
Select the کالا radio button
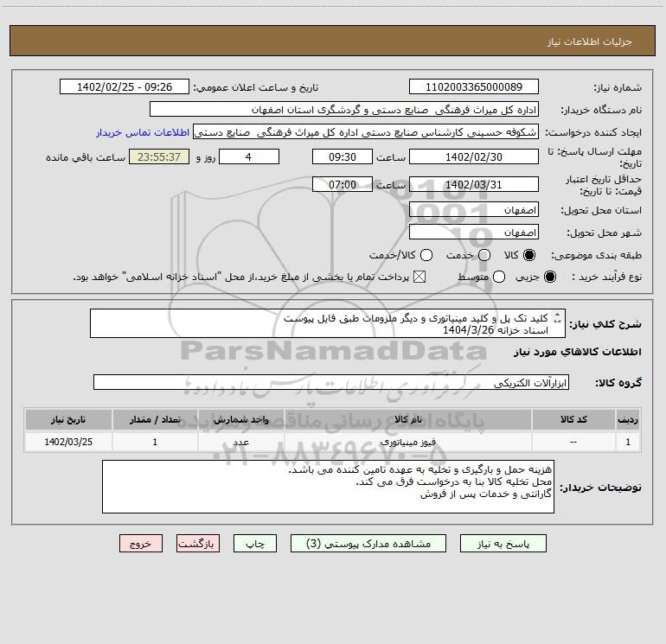coord(529,255)
